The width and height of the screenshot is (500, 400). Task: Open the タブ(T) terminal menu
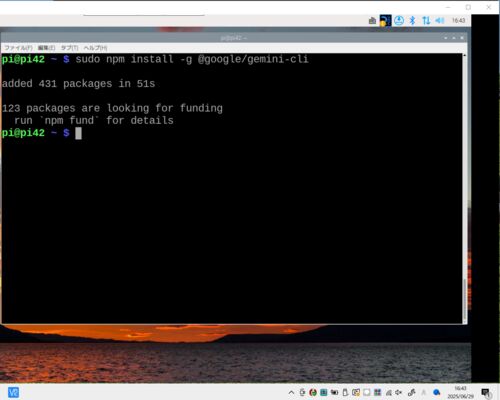pos(69,48)
